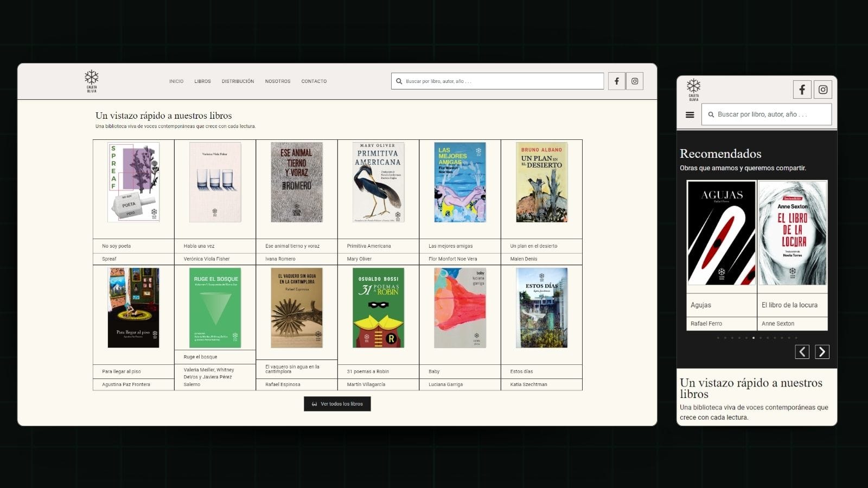Screen dimensions: 868x488
Task: Click the Instagram icon in mobile view
Action: tap(823, 89)
